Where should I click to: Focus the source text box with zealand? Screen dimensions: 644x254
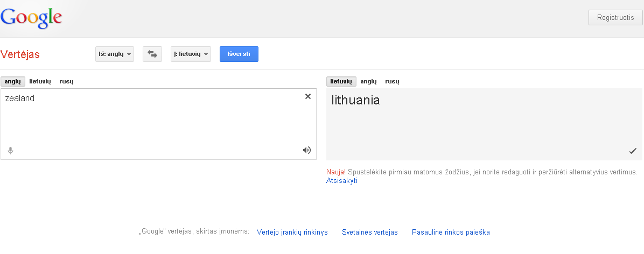pos(158,124)
